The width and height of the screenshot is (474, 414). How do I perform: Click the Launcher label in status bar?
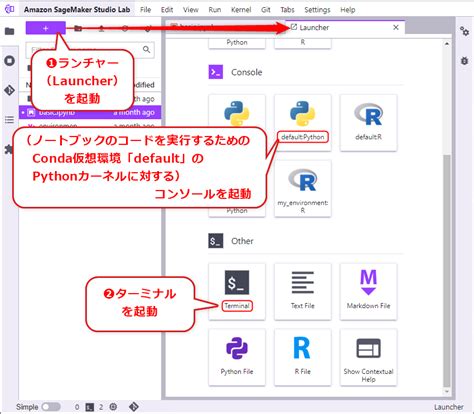[x=448, y=407]
